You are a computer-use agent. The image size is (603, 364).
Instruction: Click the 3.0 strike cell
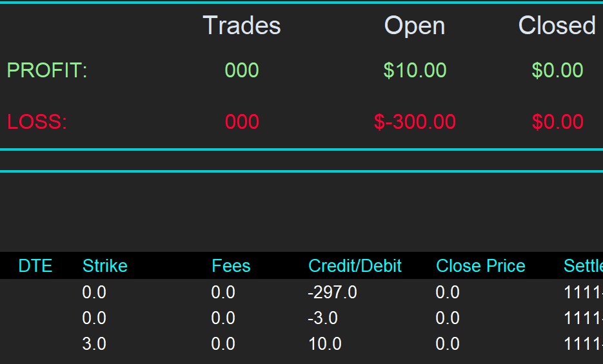pos(94,344)
